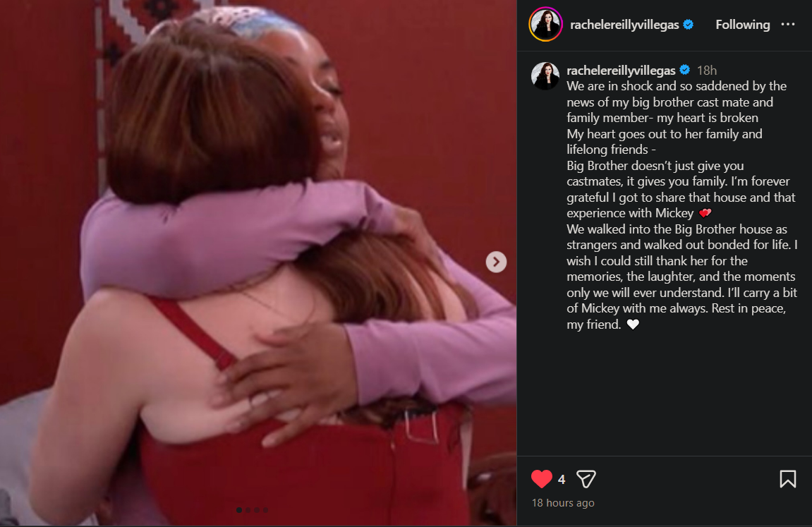Viewport: 812px width, 527px height.
Task: Open header profile picture story ring
Action: pos(545,24)
